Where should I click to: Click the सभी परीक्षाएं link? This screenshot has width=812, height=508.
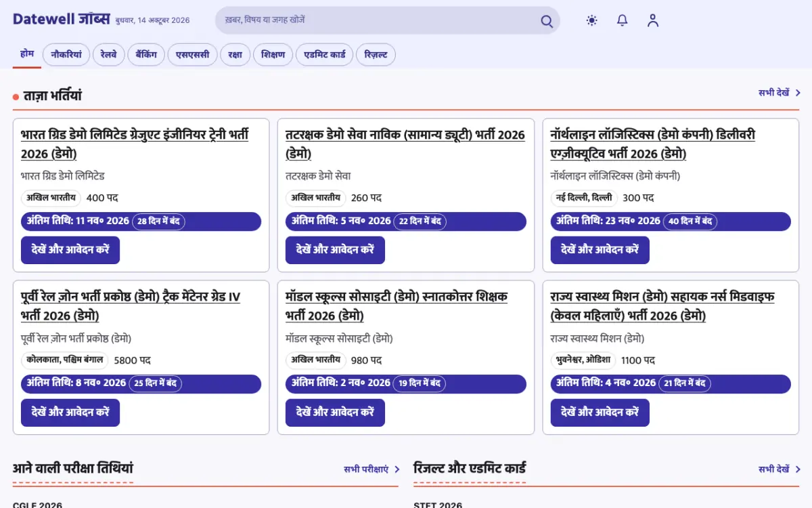tap(371, 469)
